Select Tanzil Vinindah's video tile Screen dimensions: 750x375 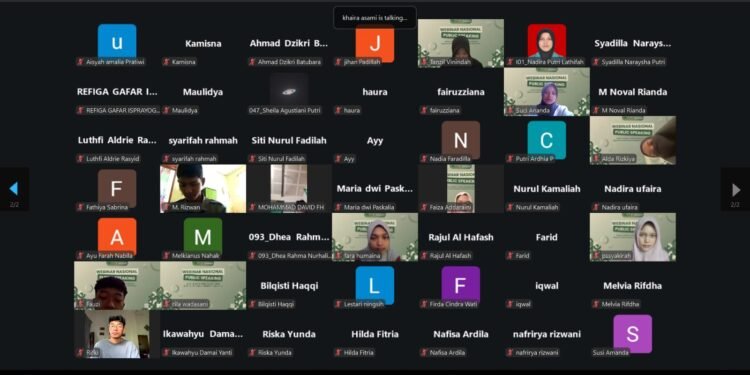pyautogui.click(x=461, y=43)
